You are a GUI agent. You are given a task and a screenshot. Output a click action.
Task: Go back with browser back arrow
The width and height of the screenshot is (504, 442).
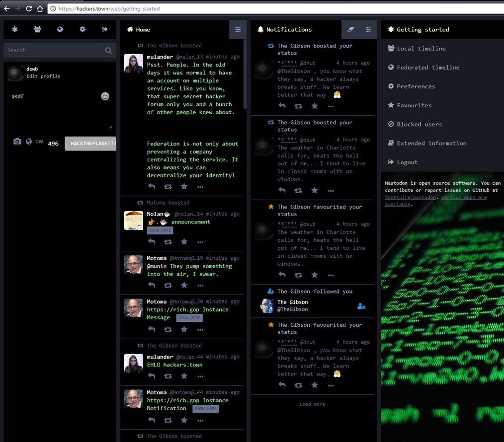[x=7, y=8]
